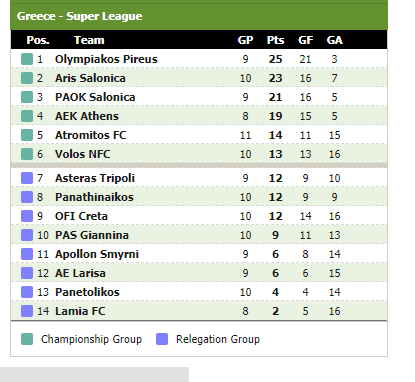Click the Greece - Super League title bar
The height and width of the screenshot is (382, 415).
point(199,16)
